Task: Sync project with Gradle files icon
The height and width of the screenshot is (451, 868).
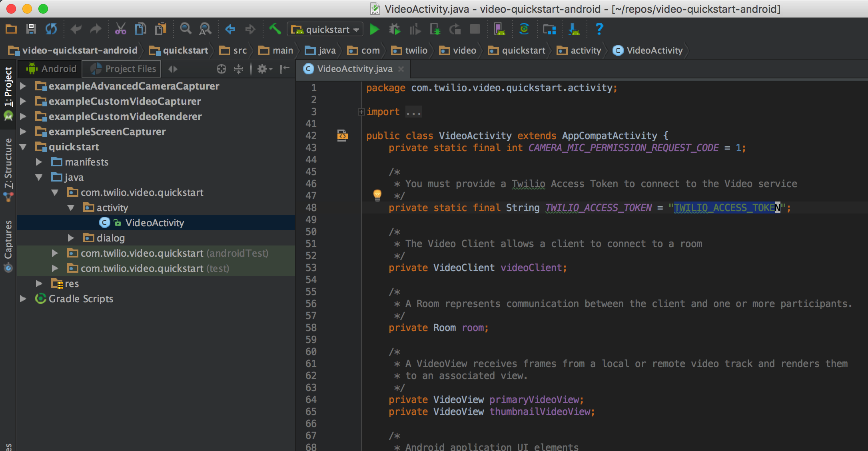Action: (x=524, y=29)
